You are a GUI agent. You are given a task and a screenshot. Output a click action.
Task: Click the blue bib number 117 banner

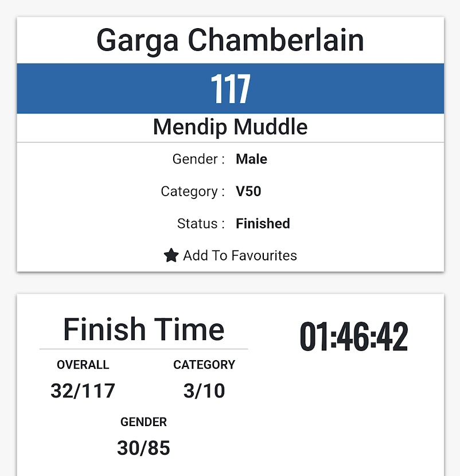point(230,88)
